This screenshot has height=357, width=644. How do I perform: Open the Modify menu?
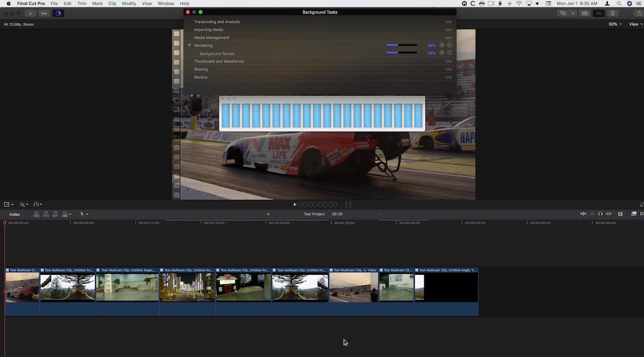tap(129, 3)
